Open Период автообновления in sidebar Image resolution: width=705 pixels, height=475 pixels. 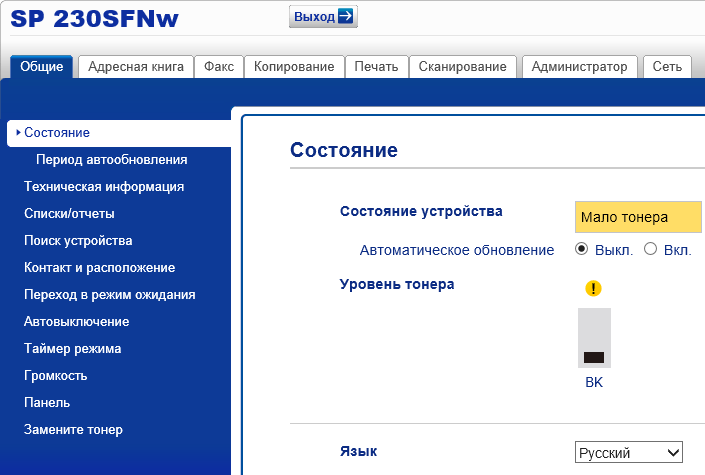112,160
